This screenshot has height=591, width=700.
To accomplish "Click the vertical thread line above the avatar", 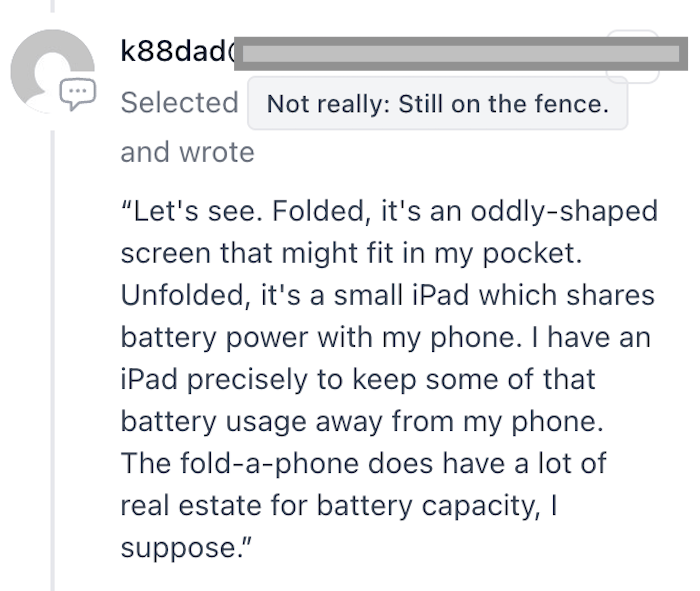I will pyautogui.click(x=52, y=6).
